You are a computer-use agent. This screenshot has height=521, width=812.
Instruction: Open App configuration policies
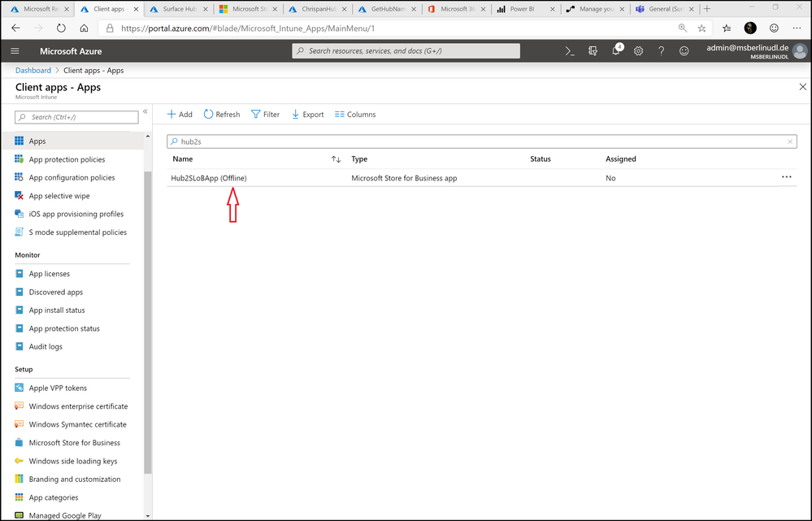(x=72, y=178)
